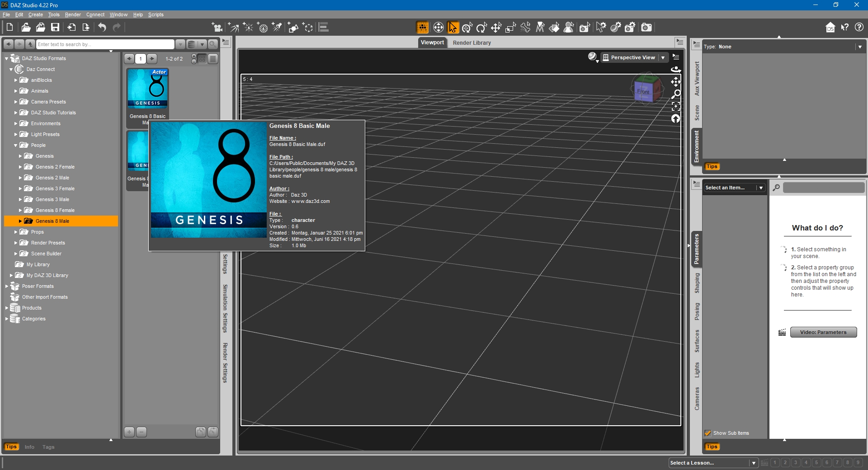868x470 pixels.
Task: Click the content library back navigation button
Action: point(9,44)
